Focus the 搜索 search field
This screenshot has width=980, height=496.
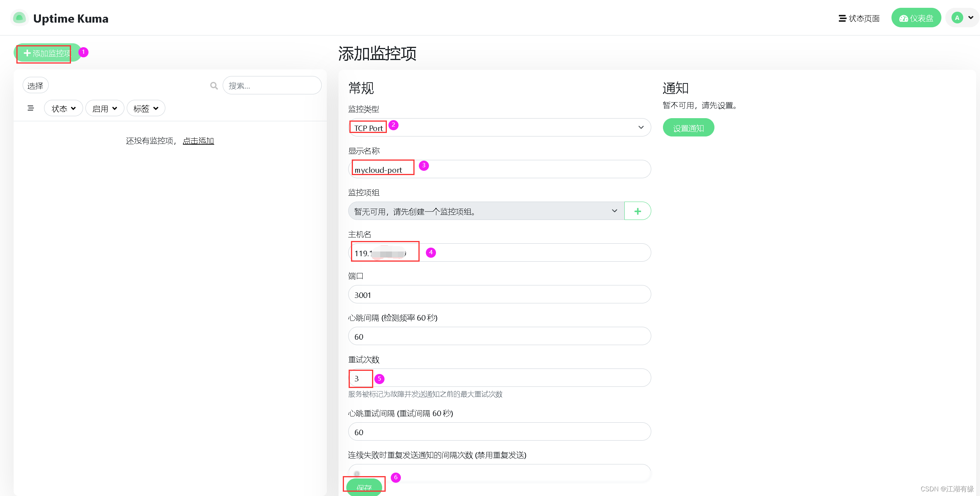pyautogui.click(x=272, y=85)
